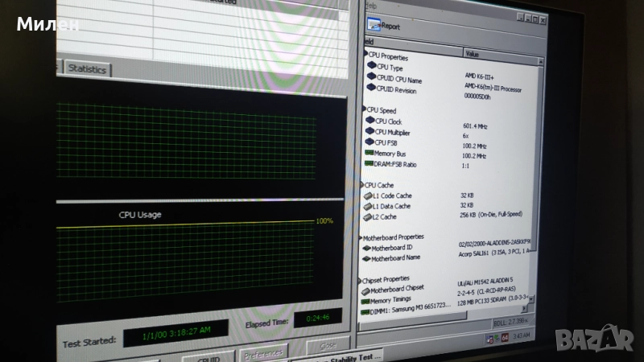Click the Memory Bus memory-stick icon
This screenshot has width=644, height=362.
(x=369, y=152)
